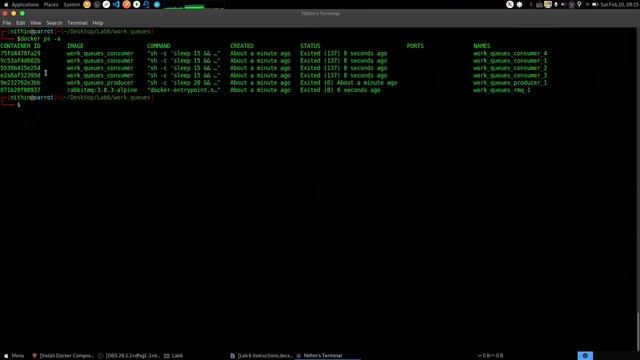The width and height of the screenshot is (640, 360).
Task: Click the yellow display tray icon
Action: point(548,4)
